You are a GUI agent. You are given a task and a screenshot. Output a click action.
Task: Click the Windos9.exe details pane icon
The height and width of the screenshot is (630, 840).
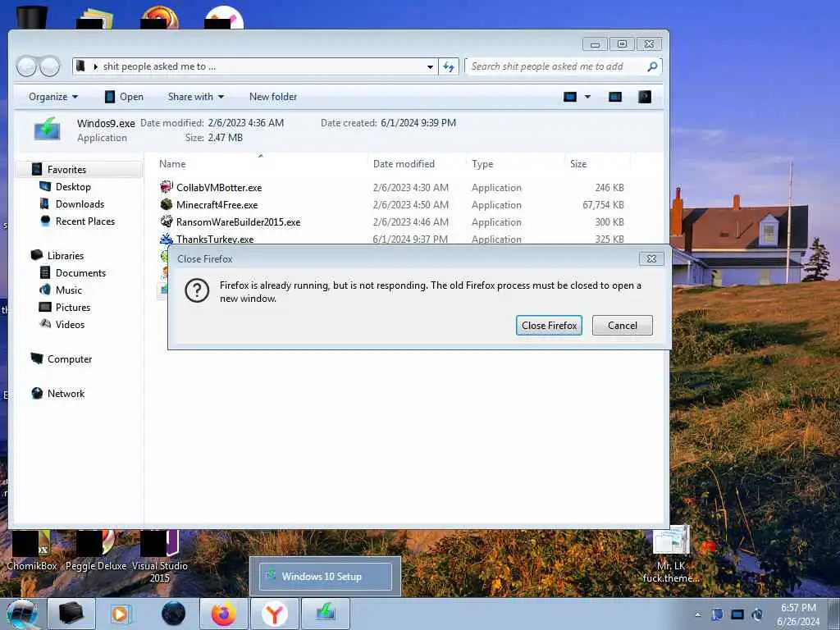[x=47, y=129]
